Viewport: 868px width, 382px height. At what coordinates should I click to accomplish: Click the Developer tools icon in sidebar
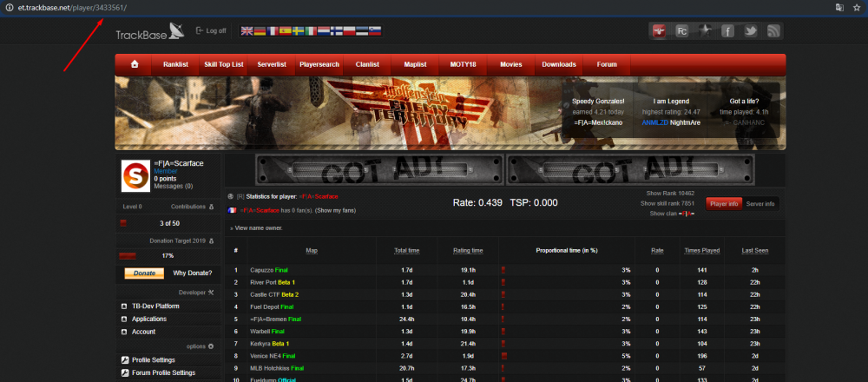pyautogui.click(x=211, y=293)
